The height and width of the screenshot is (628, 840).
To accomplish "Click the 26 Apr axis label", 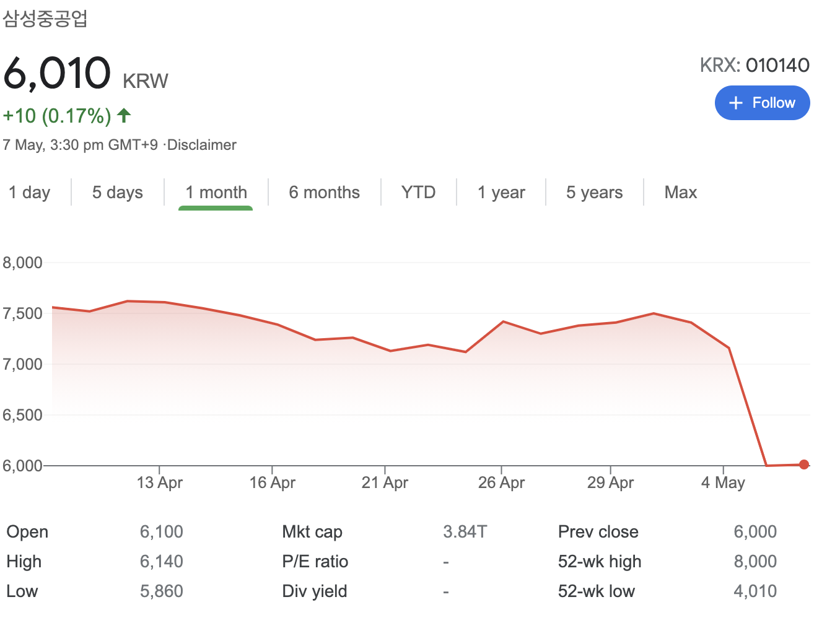I will click(x=501, y=482).
